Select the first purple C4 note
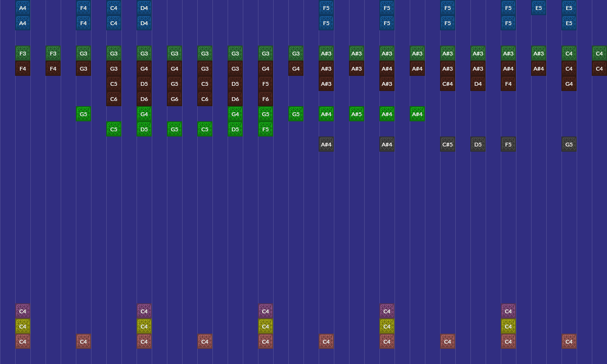Image resolution: width=607 pixels, height=364 pixels. (23, 311)
